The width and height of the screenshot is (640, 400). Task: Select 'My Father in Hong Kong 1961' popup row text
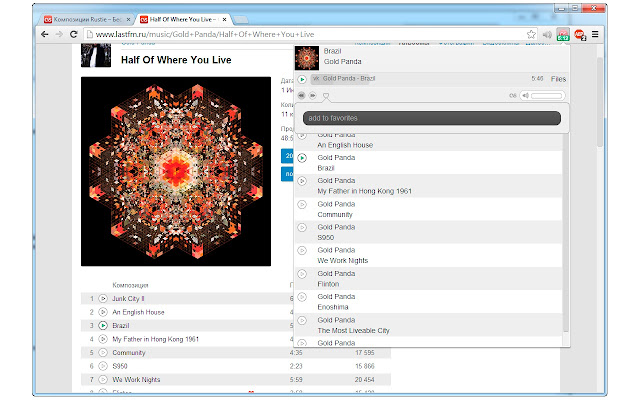(x=364, y=191)
